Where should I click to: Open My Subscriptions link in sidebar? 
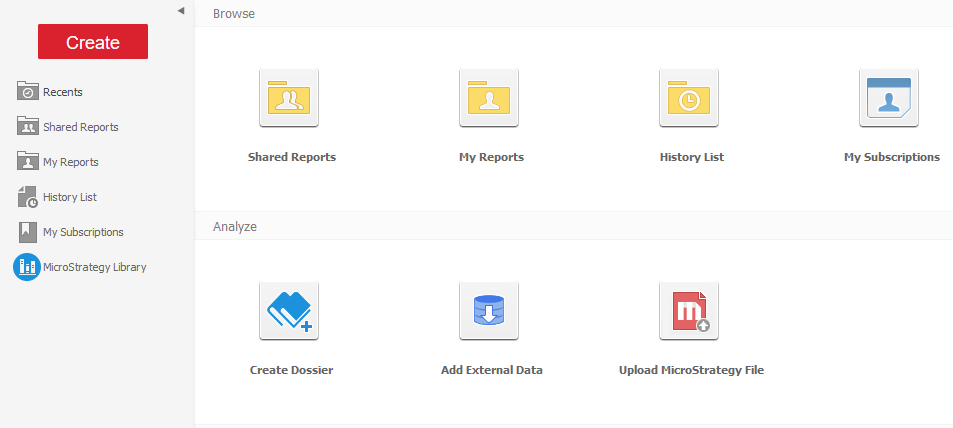(83, 232)
